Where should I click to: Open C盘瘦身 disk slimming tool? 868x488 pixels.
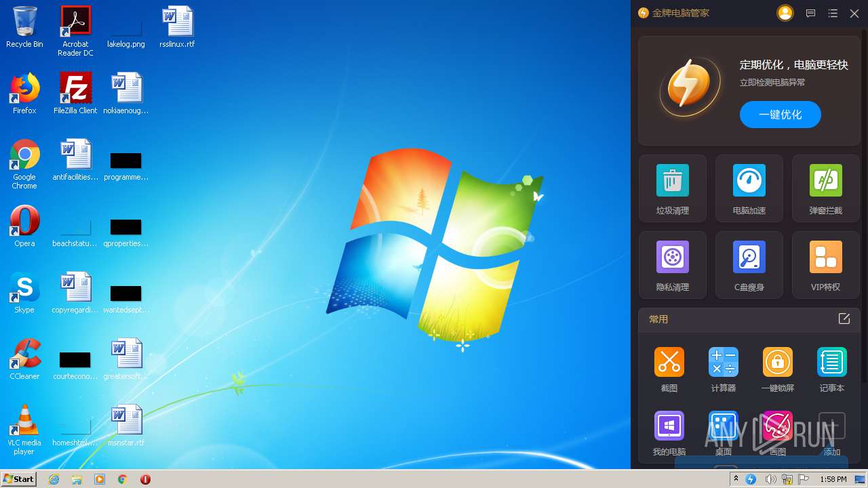click(749, 265)
